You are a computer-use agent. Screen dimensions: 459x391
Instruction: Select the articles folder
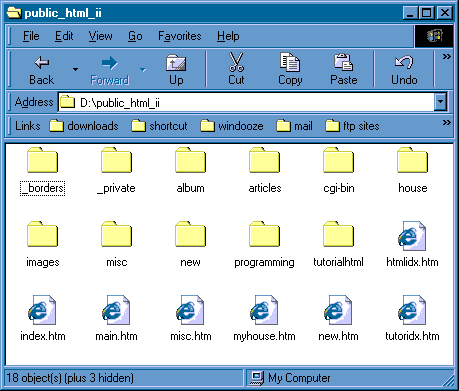(265, 171)
